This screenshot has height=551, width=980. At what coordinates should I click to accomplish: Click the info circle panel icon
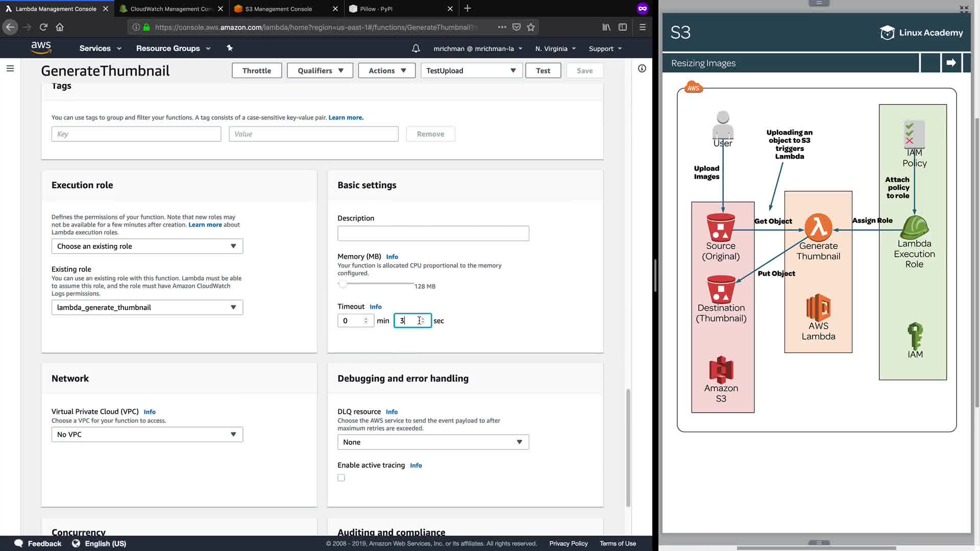point(642,68)
